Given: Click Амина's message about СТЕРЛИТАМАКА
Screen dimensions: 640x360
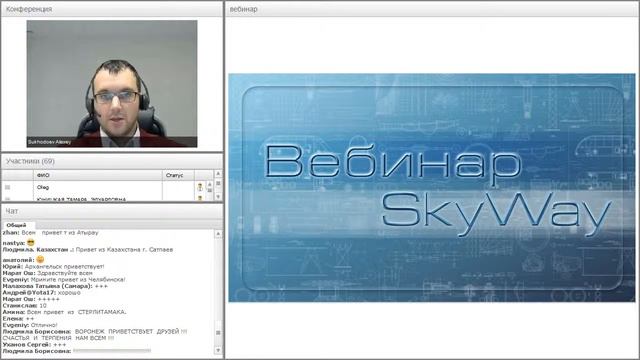Looking at the screenshot, I should tap(64, 312).
